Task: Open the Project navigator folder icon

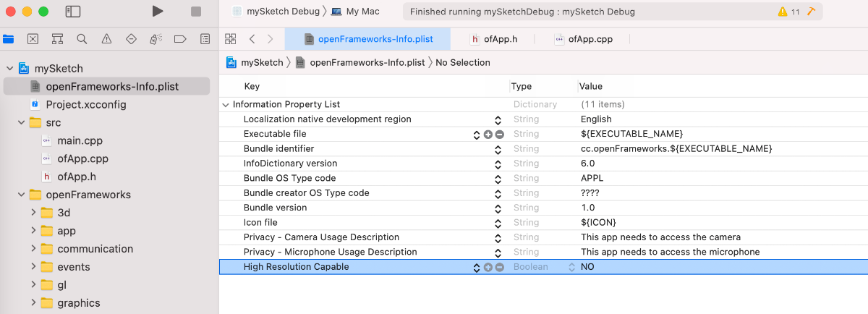Action: pos(9,39)
